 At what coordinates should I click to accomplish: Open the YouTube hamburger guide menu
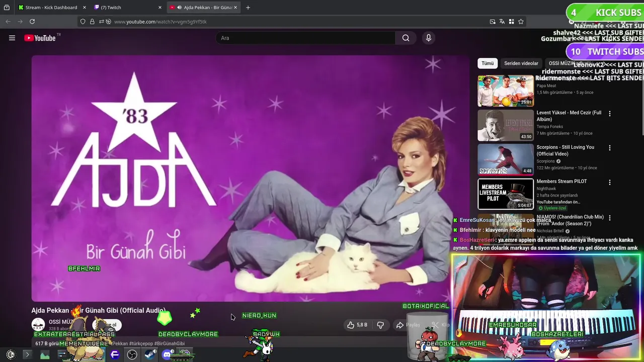point(12,38)
